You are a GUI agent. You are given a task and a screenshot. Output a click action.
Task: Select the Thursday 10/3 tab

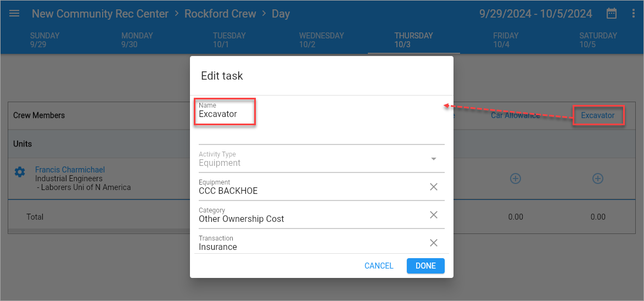(413, 40)
